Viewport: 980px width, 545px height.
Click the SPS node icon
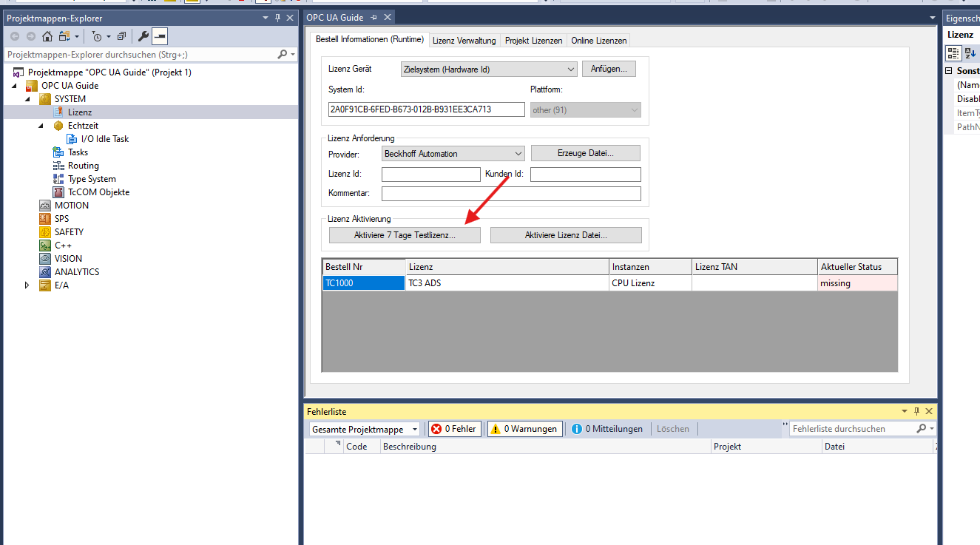coord(45,219)
